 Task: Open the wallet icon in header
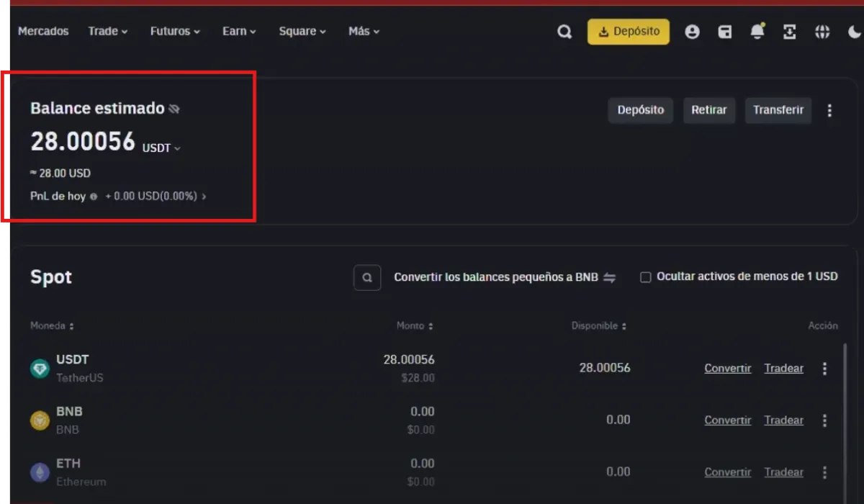point(726,32)
